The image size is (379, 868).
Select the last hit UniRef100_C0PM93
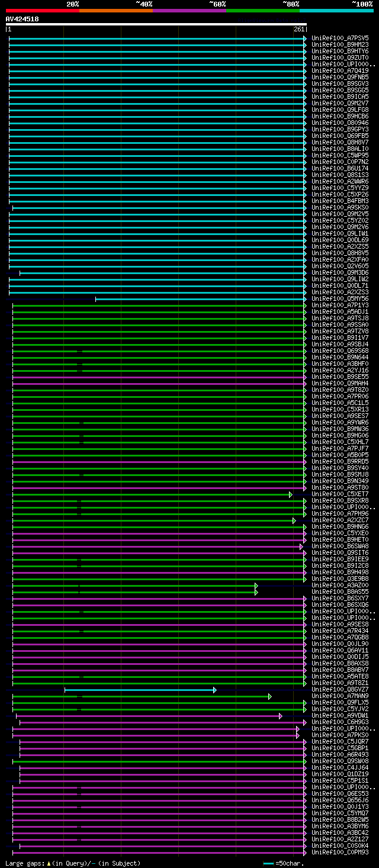340,852
